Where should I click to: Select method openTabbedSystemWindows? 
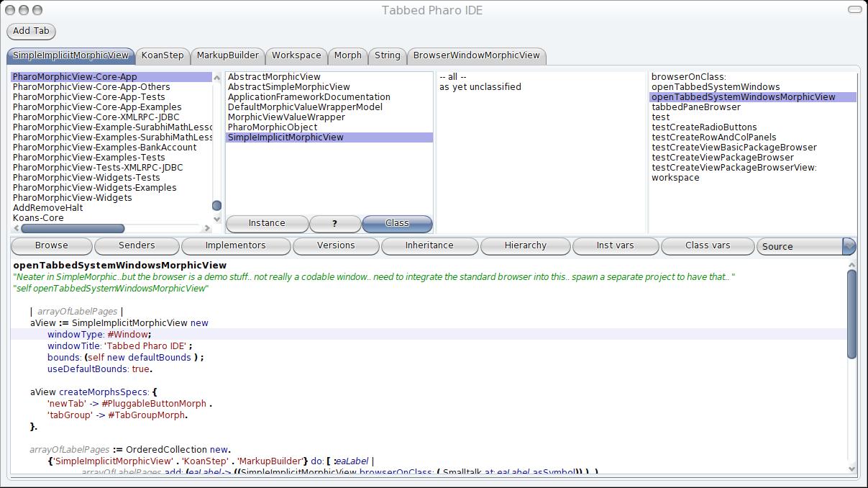(753, 87)
